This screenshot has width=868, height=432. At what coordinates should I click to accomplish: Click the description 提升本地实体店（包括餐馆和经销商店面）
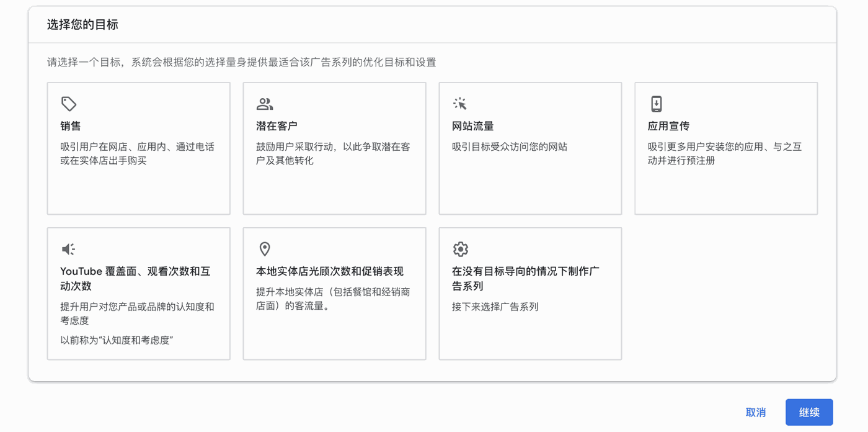[333, 299]
